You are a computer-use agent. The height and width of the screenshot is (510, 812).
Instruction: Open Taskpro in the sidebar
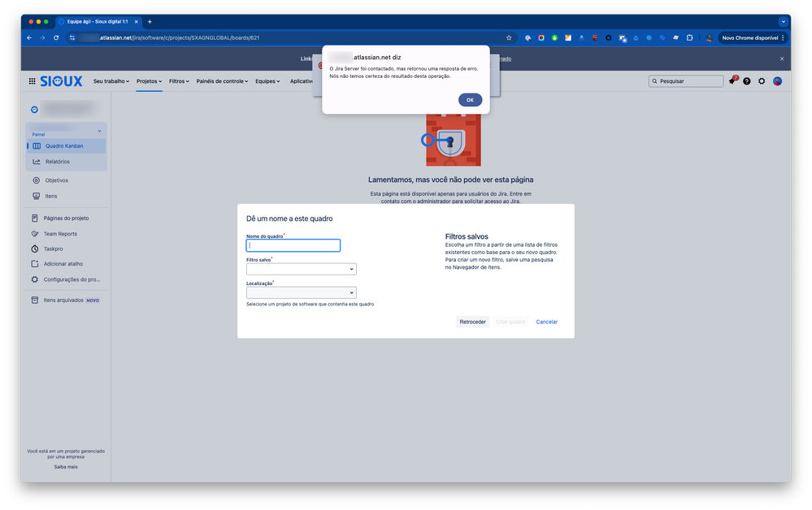67,249
